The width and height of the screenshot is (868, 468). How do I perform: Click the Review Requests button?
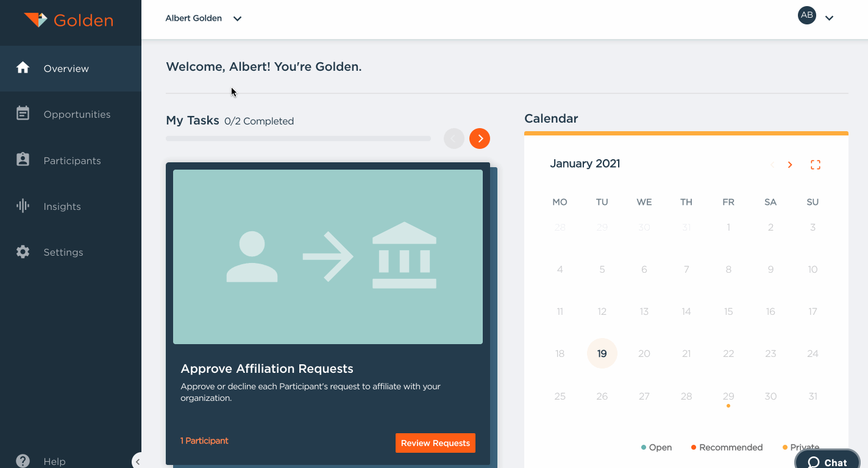click(x=435, y=443)
